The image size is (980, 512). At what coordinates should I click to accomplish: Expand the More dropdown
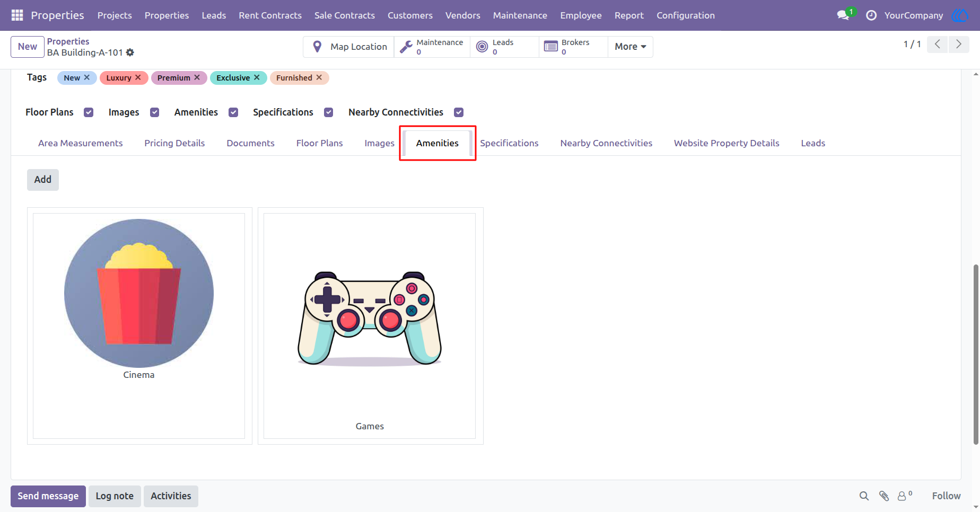point(630,47)
